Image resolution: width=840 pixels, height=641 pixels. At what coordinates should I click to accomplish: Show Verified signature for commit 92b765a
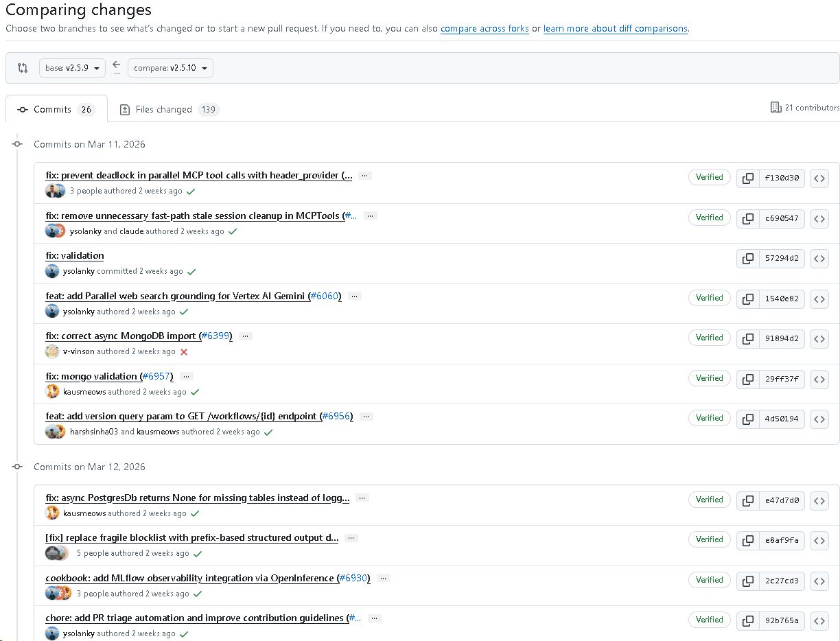[710, 620]
